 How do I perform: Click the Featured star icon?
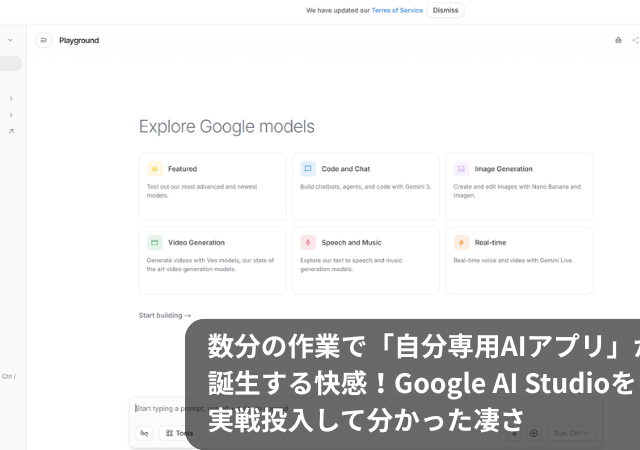tap(155, 169)
